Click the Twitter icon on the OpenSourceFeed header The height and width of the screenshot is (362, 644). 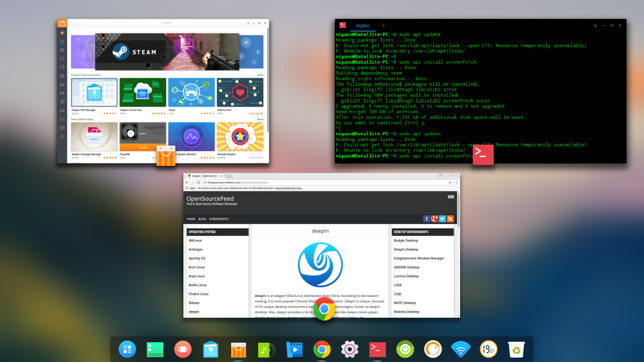(442, 219)
